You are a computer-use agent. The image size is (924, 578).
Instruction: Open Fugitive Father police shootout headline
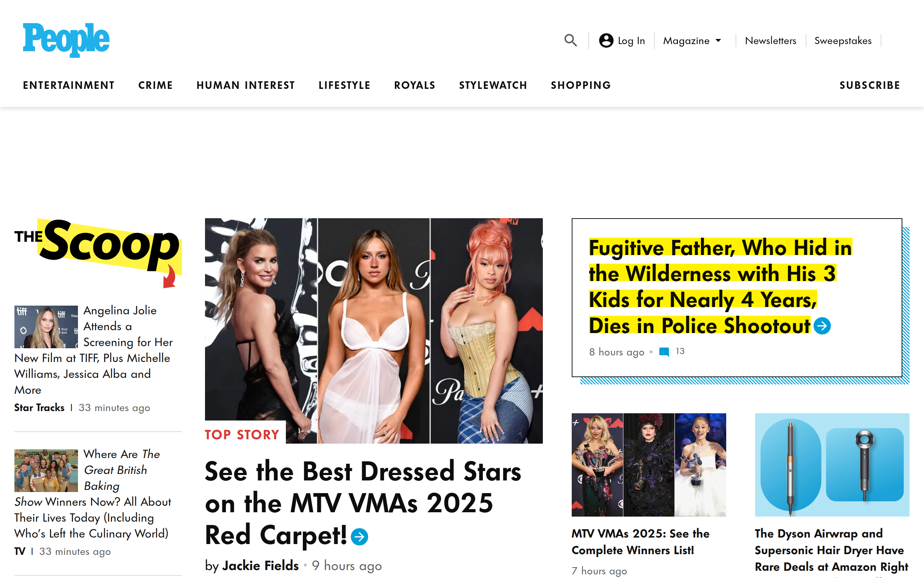[x=720, y=286]
